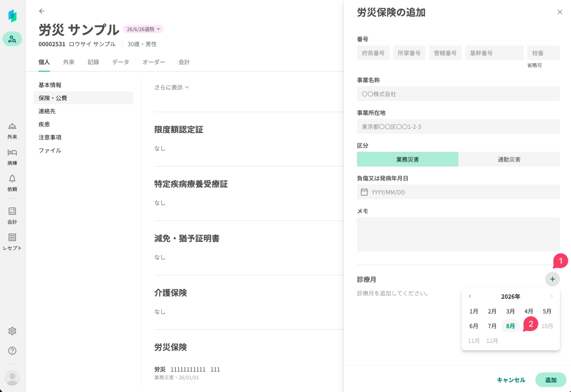Image resolution: width=571 pixels, height=392 pixels.
Task: Switch to 記録 tab
Action: (x=93, y=62)
